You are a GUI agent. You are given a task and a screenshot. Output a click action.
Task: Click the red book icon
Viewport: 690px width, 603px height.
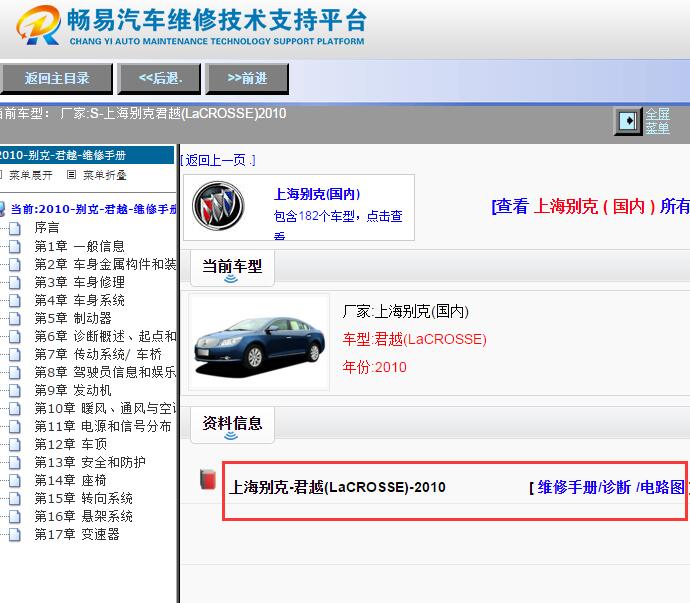point(208,480)
